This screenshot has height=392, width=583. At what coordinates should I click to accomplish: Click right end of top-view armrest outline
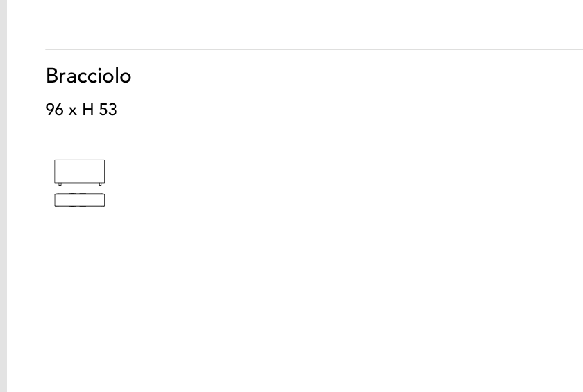[105, 200]
